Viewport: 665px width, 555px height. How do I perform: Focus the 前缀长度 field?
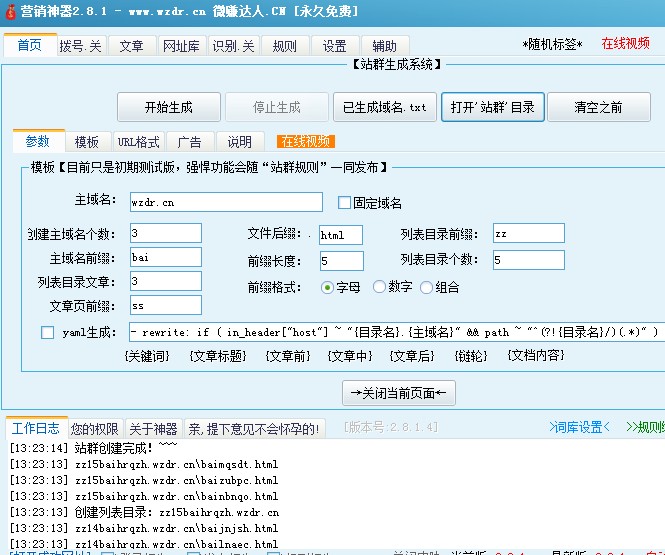[342, 261]
